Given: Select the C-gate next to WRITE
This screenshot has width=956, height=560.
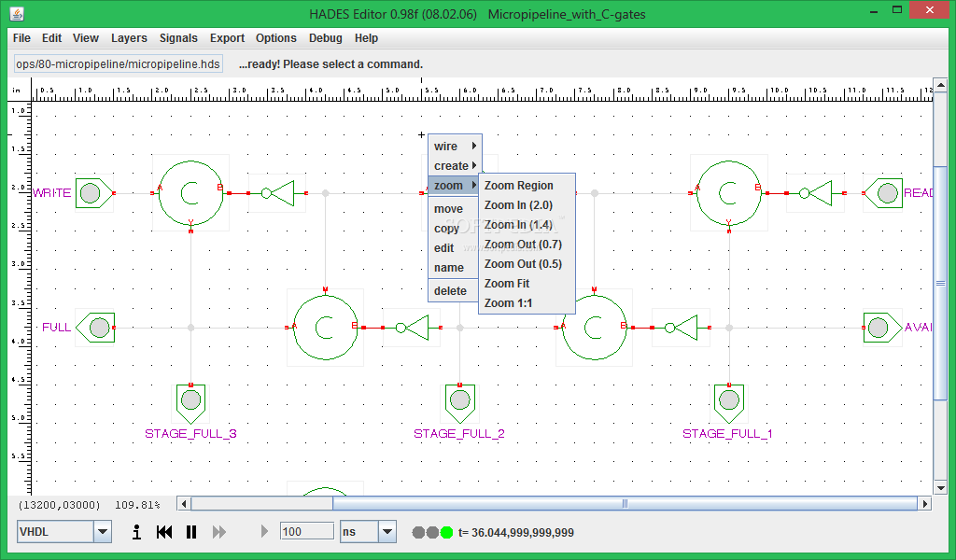Looking at the screenshot, I should pyautogui.click(x=190, y=193).
